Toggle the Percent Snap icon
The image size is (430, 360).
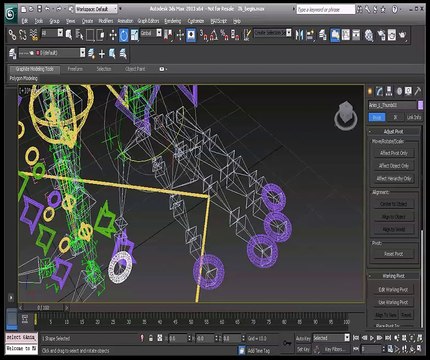tap(225, 35)
